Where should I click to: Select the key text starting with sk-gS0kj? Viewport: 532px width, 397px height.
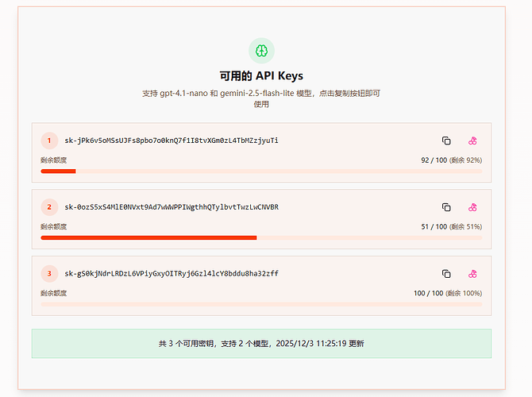tap(172, 274)
